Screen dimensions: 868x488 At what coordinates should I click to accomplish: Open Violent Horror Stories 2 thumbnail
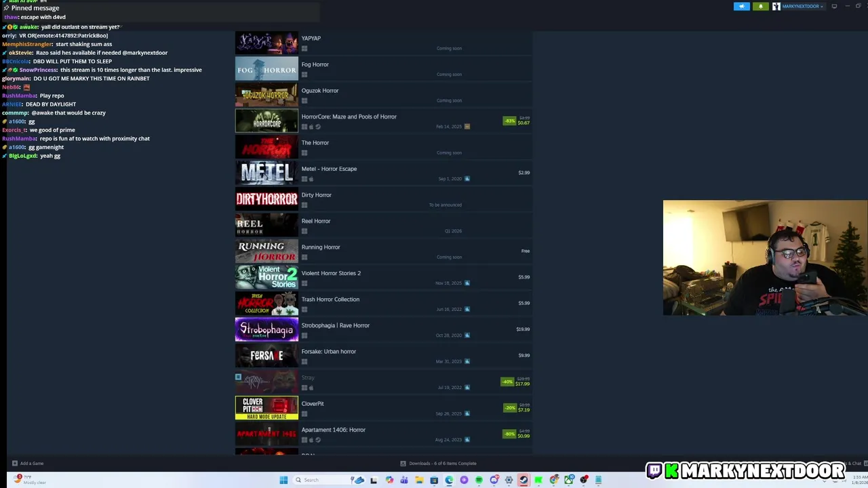pos(267,277)
